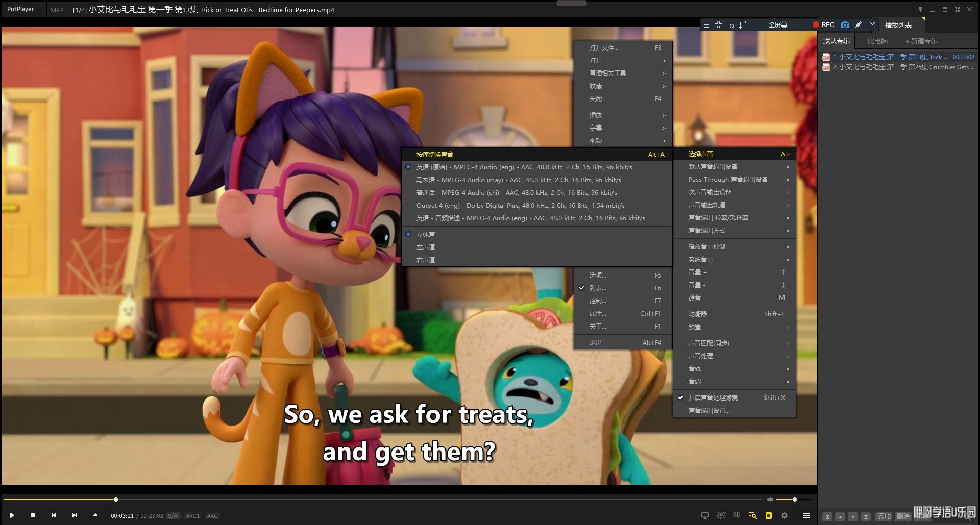Click the shrink-to-window arrows icon
980x525 pixels.
click(x=719, y=24)
